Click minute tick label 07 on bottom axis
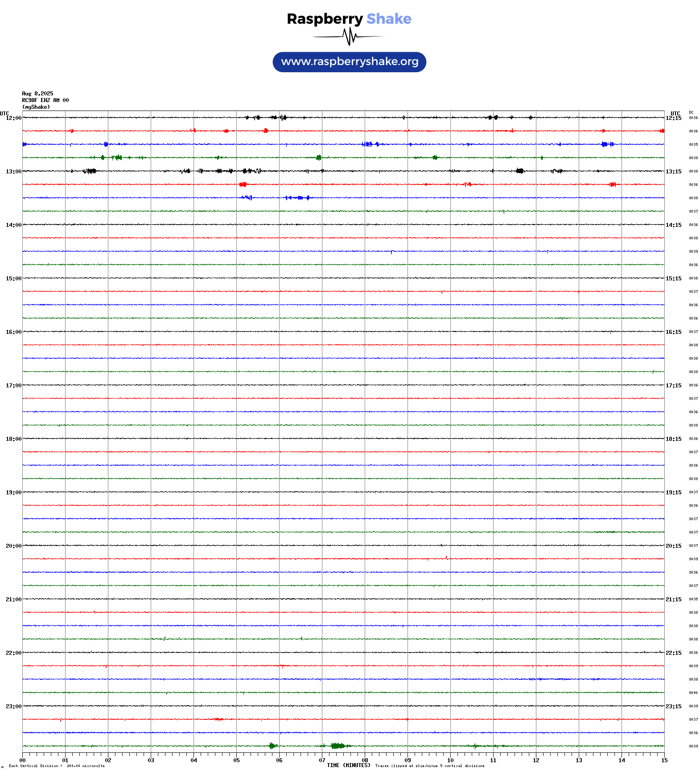The width and height of the screenshot is (700, 772). coord(322,760)
